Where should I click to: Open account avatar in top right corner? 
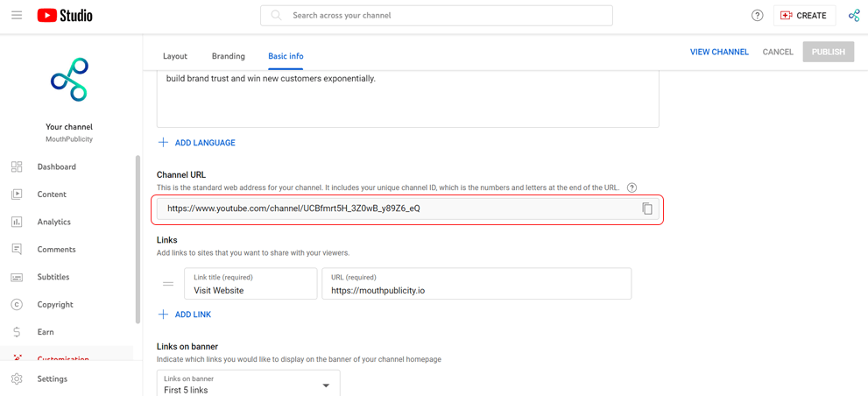click(x=854, y=16)
